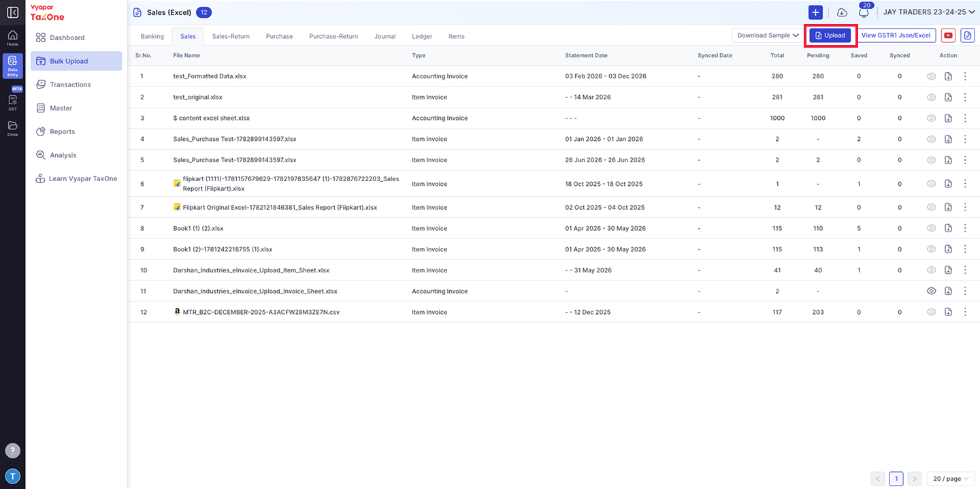Open notifications bell with 20 badge
The image size is (980, 489).
[x=864, y=12]
